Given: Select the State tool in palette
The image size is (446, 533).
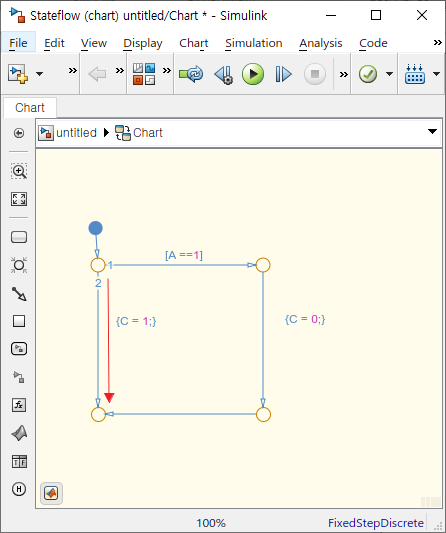Looking at the screenshot, I should pyautogui.click(x=19, y=237).
